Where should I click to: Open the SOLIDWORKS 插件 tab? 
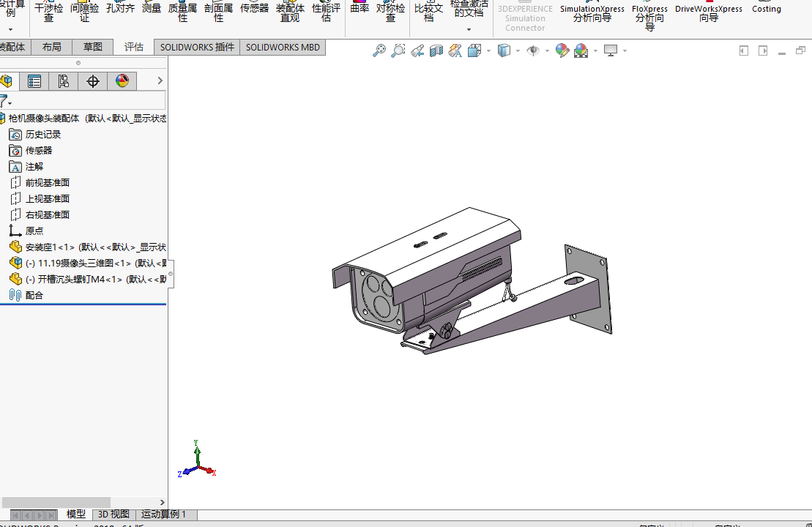197,47
